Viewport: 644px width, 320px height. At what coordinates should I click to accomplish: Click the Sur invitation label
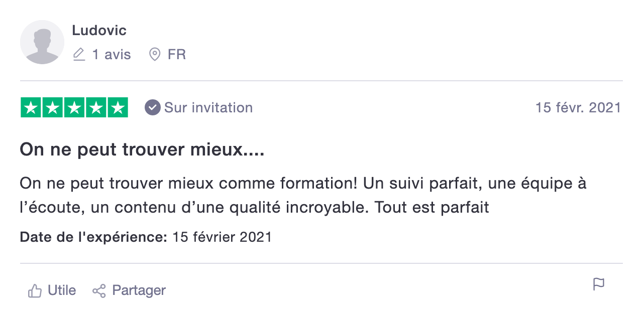208,107
